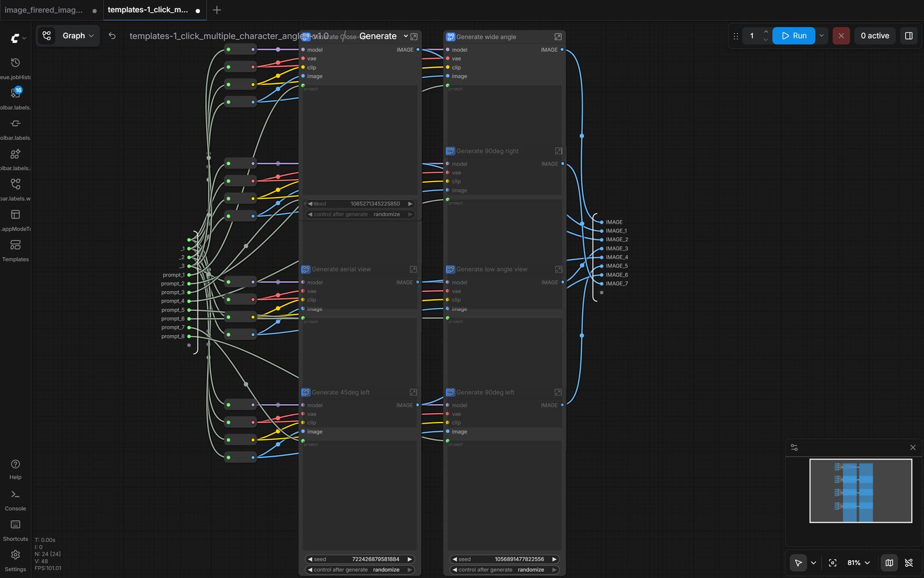Click the 0 active jobs button
This screenshot has width=924, height=578.
pyautogui.click(x=874, y=36)
